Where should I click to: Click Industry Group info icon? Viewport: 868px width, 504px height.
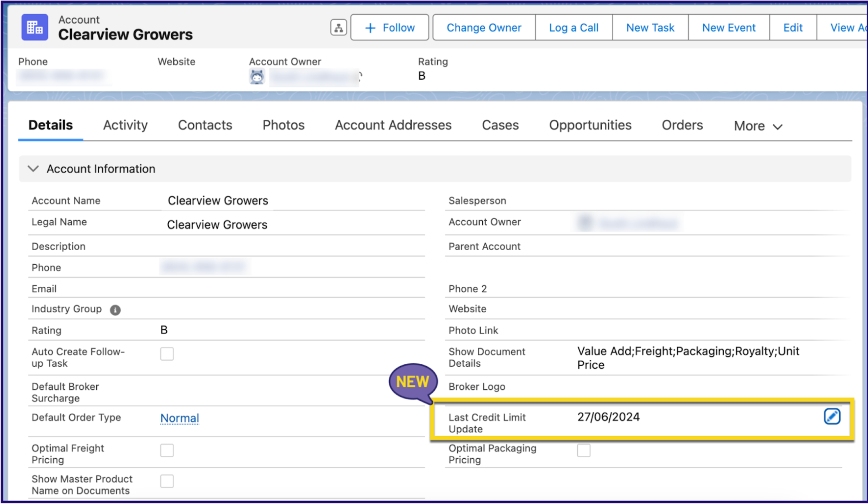pos(115,310)
